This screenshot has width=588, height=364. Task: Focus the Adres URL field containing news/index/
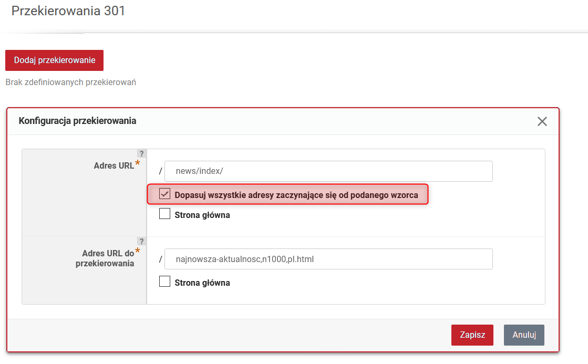pyautogui.click(x=328, y=171)
